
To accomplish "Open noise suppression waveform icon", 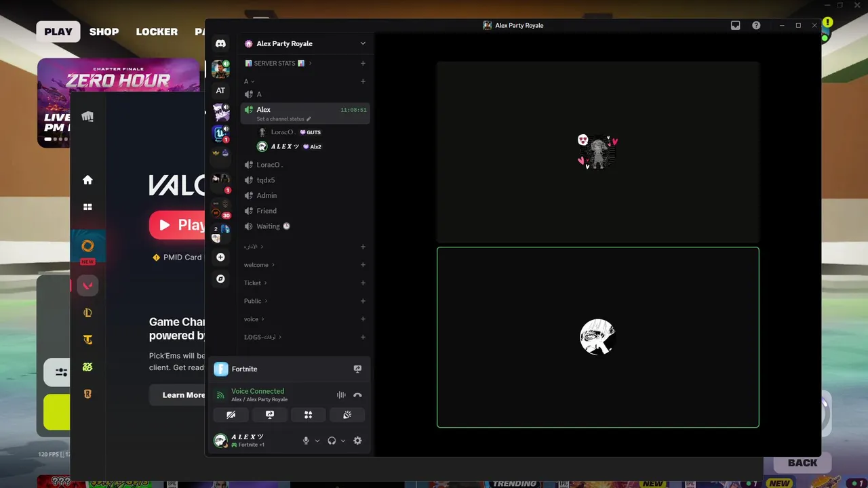I will click(341, 395).
